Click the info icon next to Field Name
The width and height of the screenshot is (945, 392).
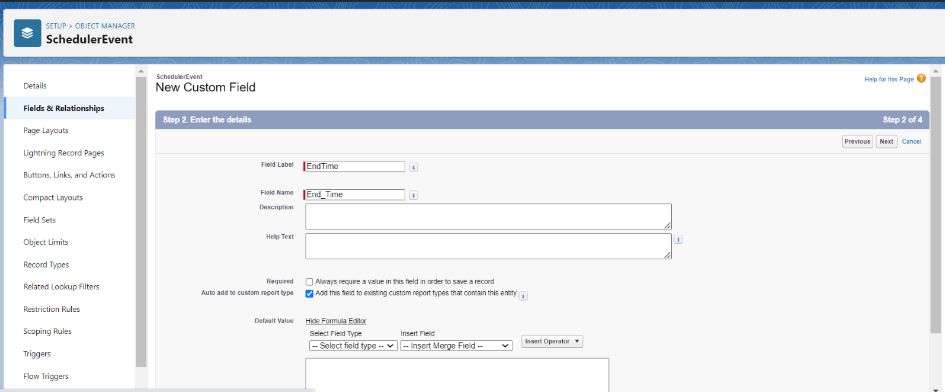point(413,195)
